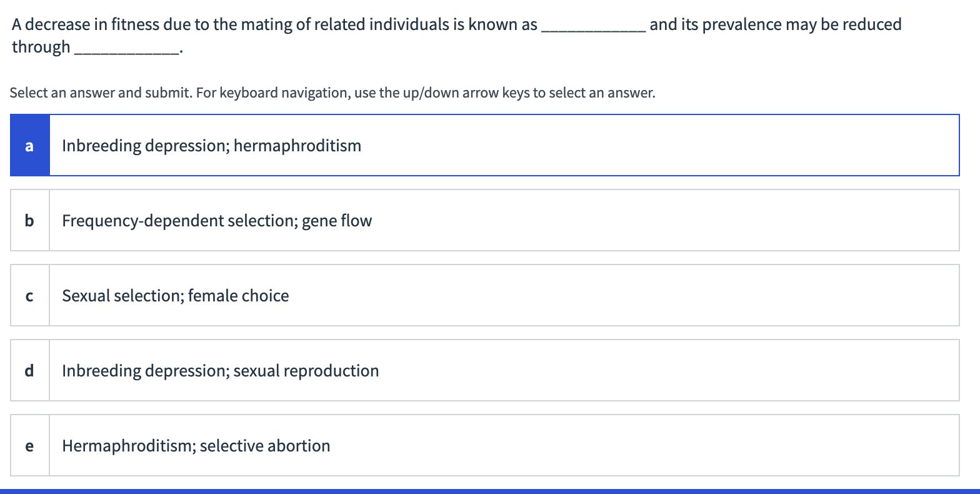The image size is (980, 494).
Task: Click the blue bar at the bottom
Action: click(x=490, y=491)
